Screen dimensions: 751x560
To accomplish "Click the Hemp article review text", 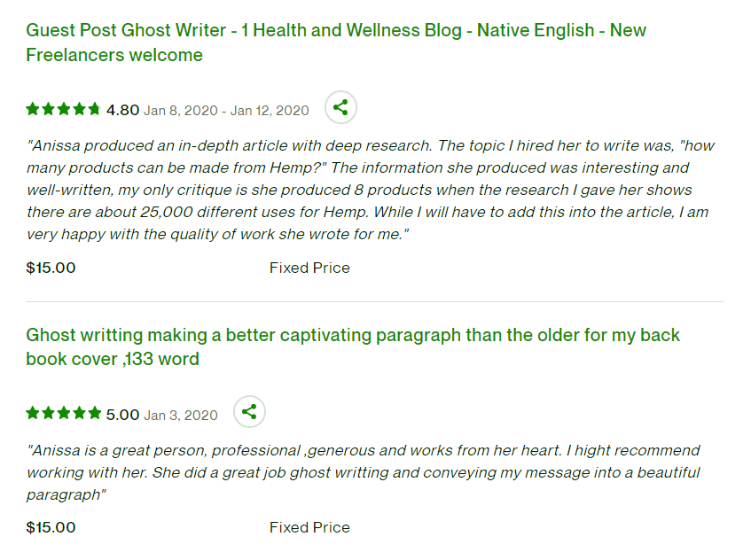I will (367, 190).
